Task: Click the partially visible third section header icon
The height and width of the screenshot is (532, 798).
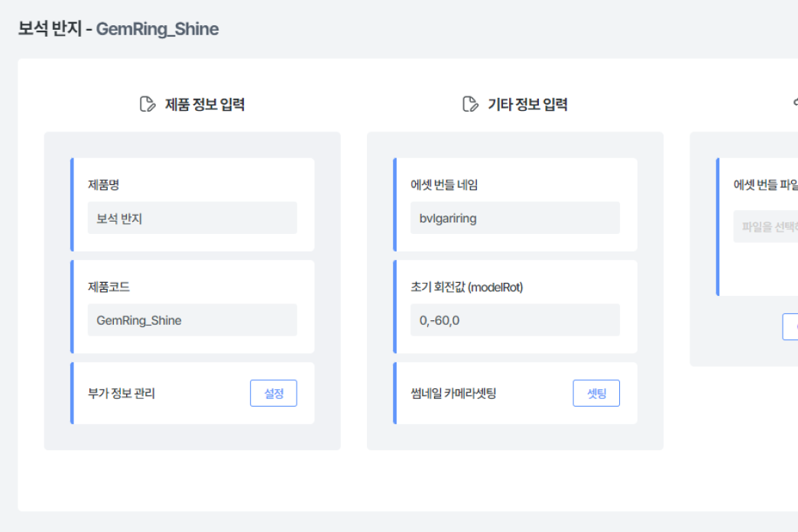Action: click(795, 104)
